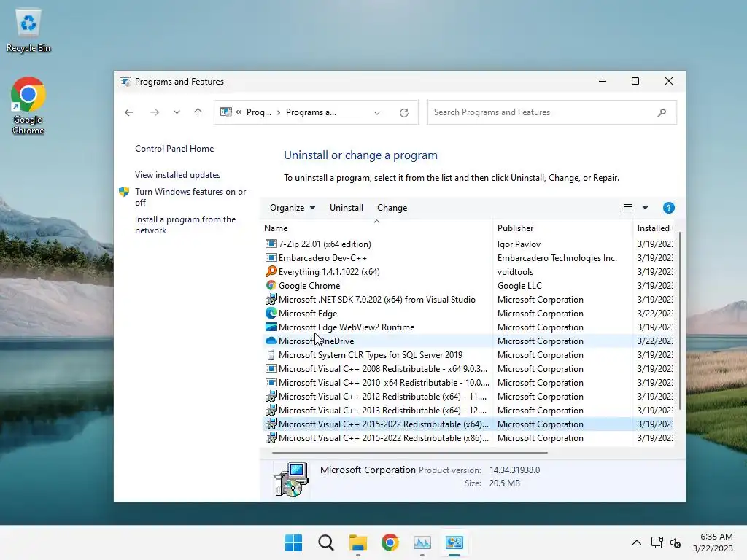This screenshot has height=560, width=747.
Task: Click the Microsoft Edge list icon
Action: [x=271, y=313]
